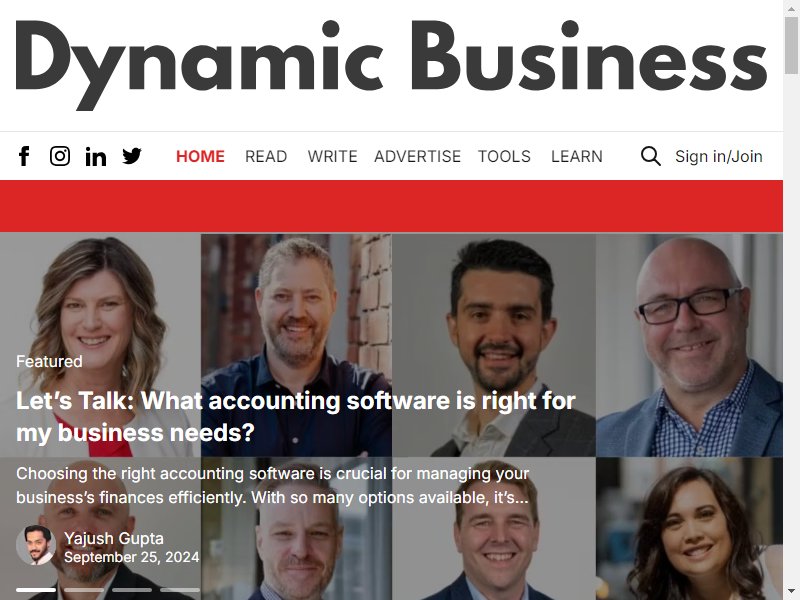
Task: Click the vertical scrollbar thumb
Action: tap(791, 45)
